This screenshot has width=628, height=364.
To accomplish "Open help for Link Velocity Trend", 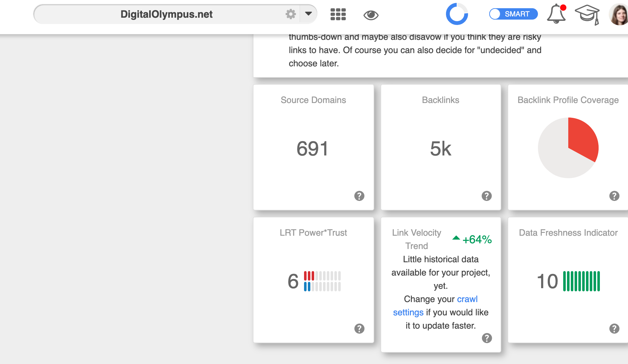I will click(x=487, y=338).
